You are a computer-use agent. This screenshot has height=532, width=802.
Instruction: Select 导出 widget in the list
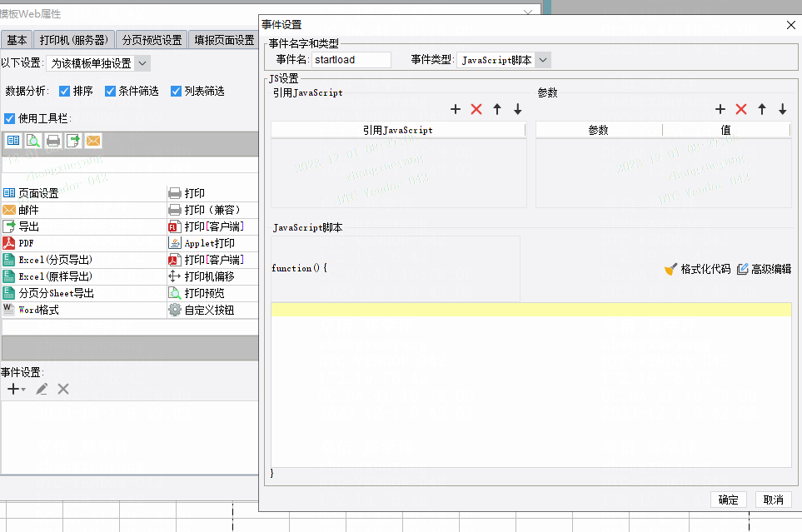(84, 226)
